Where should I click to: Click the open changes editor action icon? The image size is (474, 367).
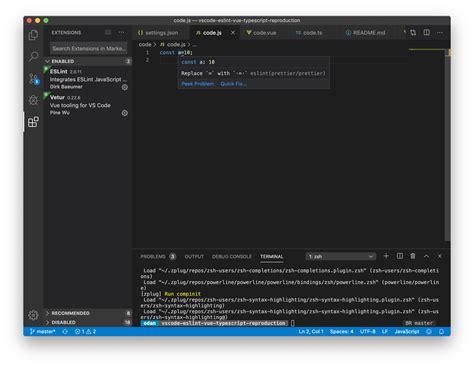coord(413,33)
